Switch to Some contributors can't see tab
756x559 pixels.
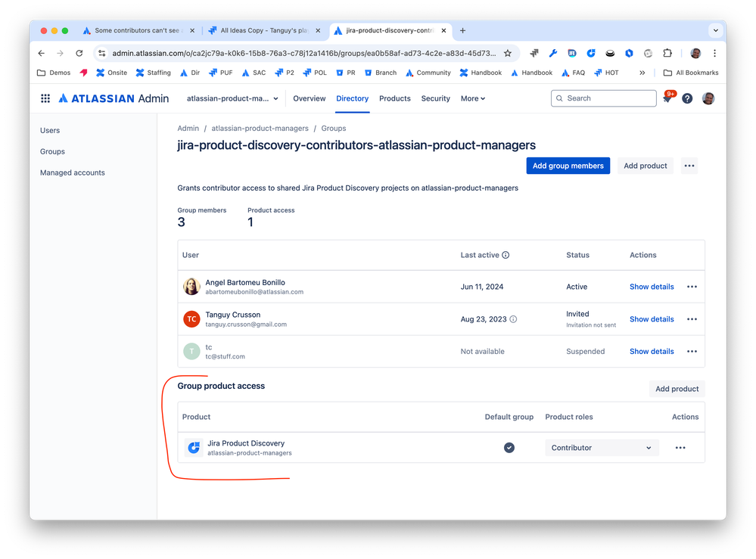(138, 30)
